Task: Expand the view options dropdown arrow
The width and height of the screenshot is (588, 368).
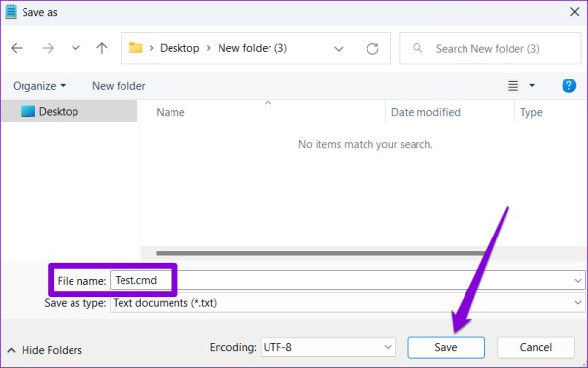Action: pos(532,86)
